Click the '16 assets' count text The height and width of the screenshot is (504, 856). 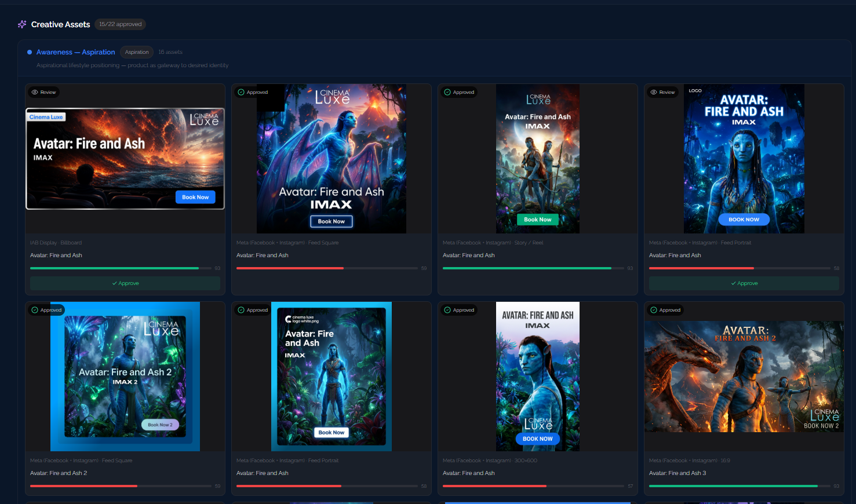coord(170,52)
